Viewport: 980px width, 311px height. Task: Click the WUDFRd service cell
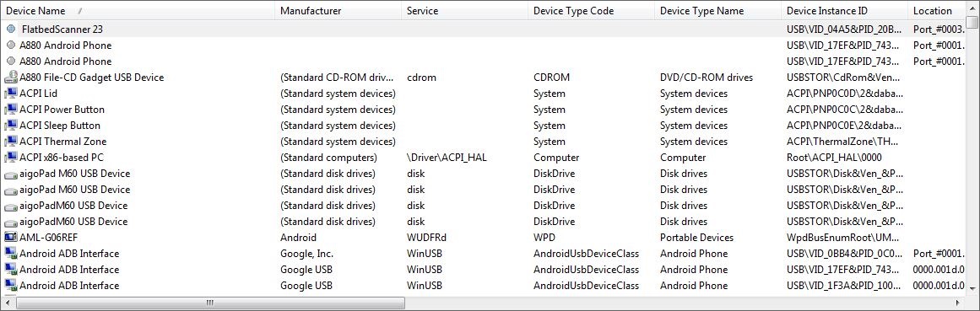[x=427, y=238]
